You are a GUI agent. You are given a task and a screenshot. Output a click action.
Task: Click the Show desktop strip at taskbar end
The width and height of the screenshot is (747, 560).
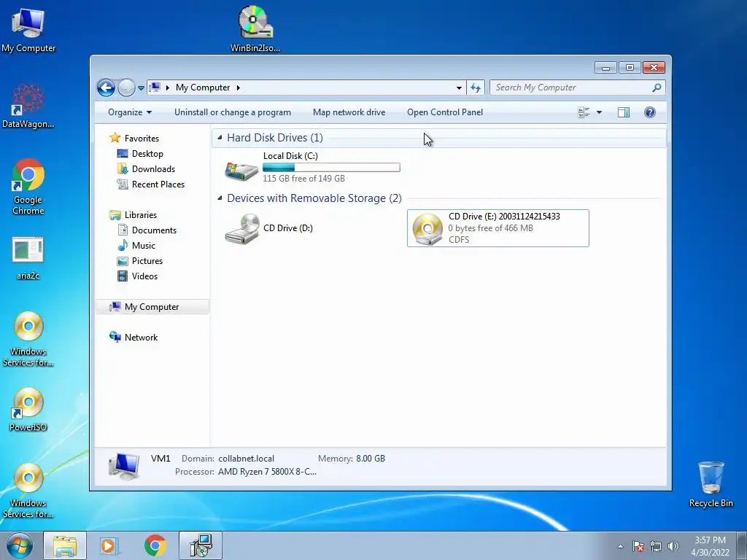(742, 545)
